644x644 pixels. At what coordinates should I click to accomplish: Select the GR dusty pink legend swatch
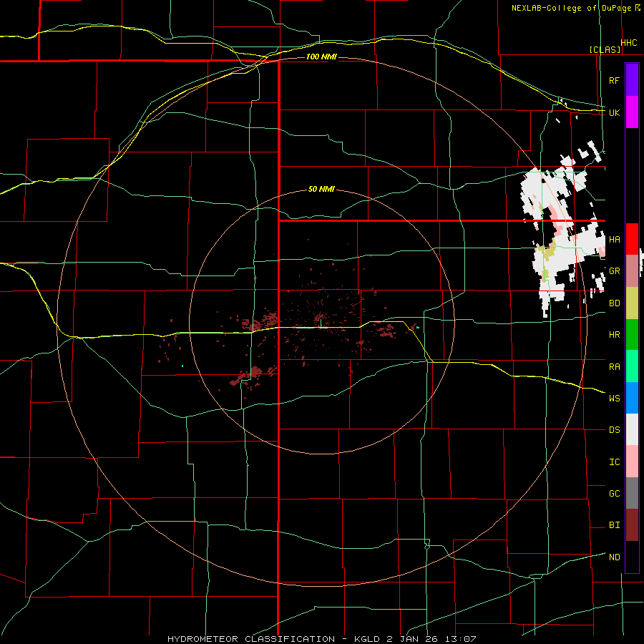(x=632, y=271)
